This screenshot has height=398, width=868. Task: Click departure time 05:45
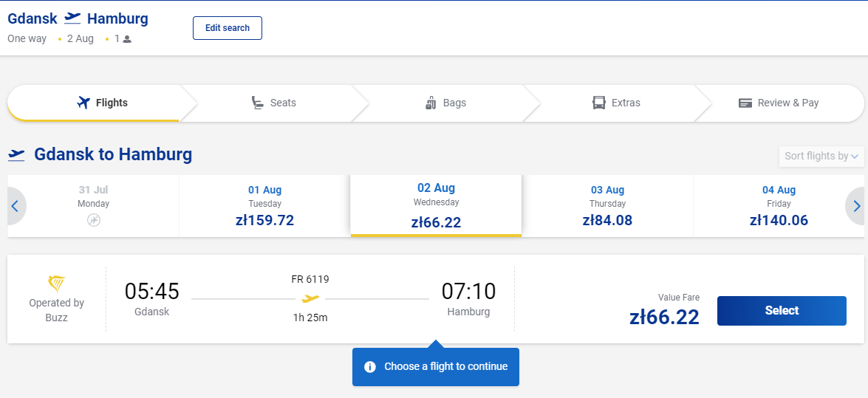(x=151, y=292)
